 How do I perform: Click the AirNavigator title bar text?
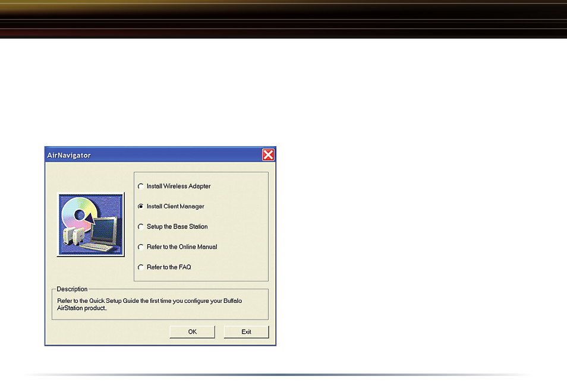(69, 156)
